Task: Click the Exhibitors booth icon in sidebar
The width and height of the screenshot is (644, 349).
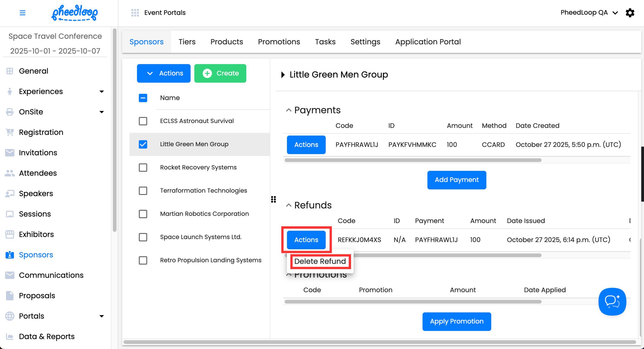Action: click(10, 234)
